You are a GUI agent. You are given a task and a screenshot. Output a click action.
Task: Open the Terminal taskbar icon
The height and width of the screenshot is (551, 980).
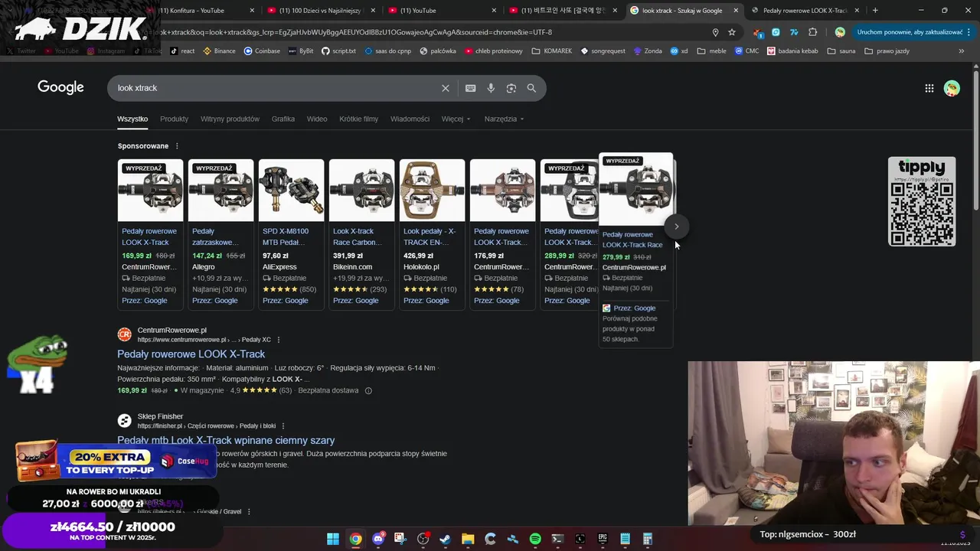[557, 539]
